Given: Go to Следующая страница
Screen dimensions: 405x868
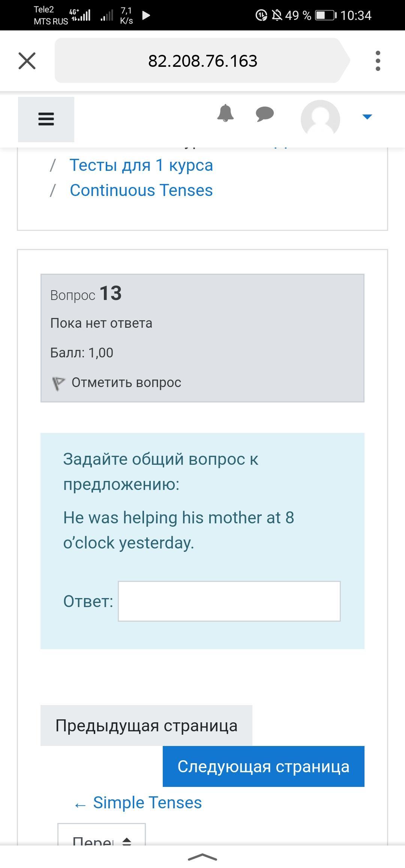Looking at the screenshot, I should pyautogui.click(x=264, y=766).
